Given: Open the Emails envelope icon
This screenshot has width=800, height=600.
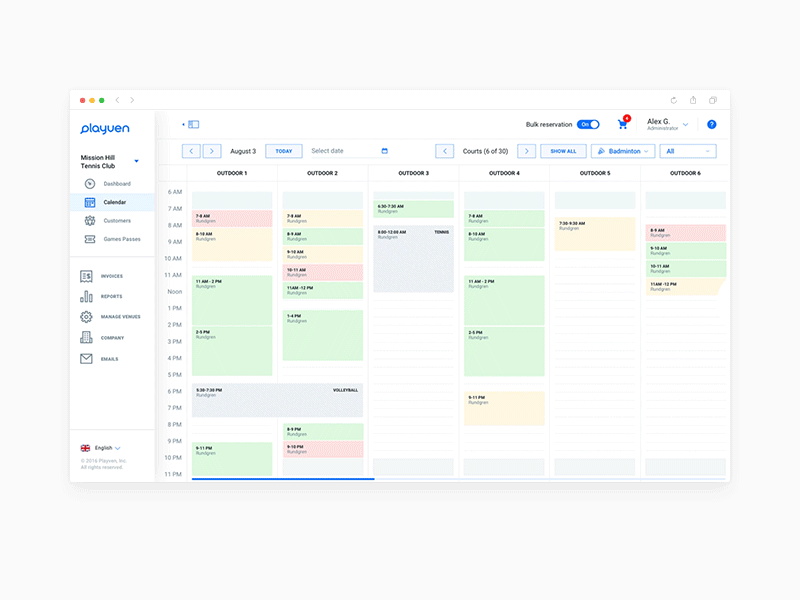Looking at the screenshot, I should (86, 359).
